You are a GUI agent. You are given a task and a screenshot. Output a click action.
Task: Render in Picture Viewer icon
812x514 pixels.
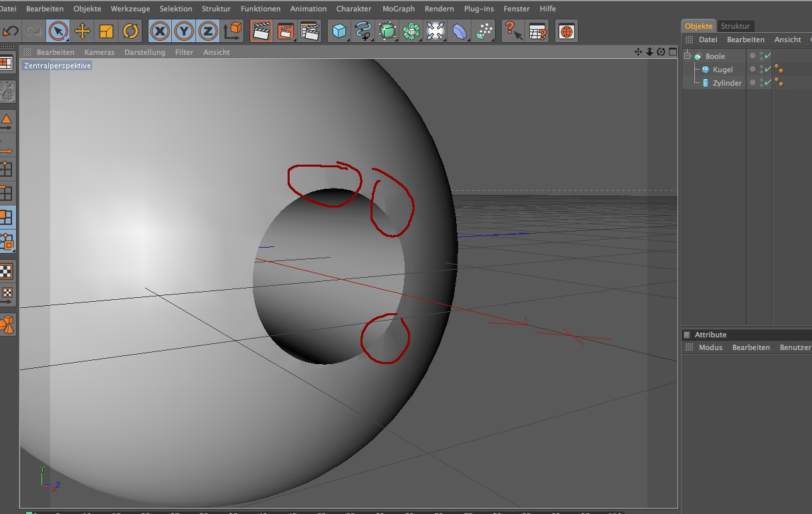285,31
